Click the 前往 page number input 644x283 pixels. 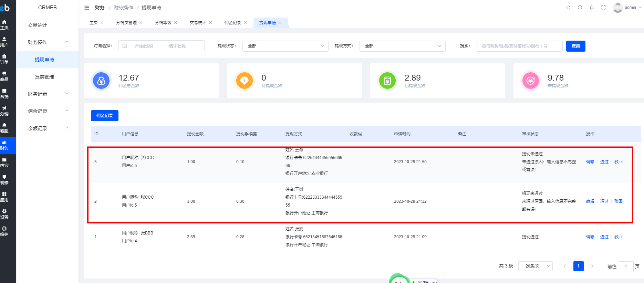[626, 266]
